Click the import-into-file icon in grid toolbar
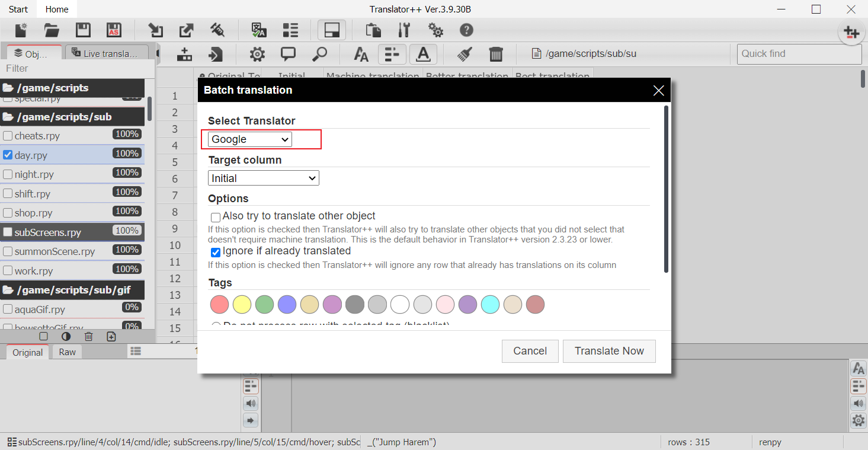This screenshot has height=450, width=868. (x=216, y=55)
